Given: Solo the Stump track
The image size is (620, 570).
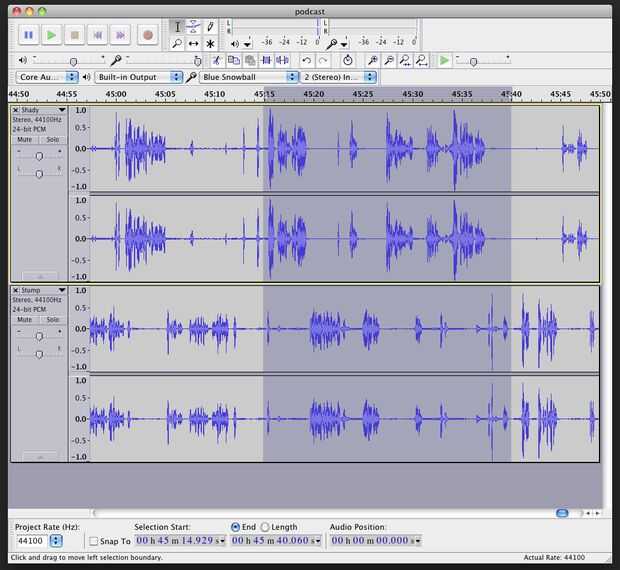Looking at the screenshot, I should point(53,320).
